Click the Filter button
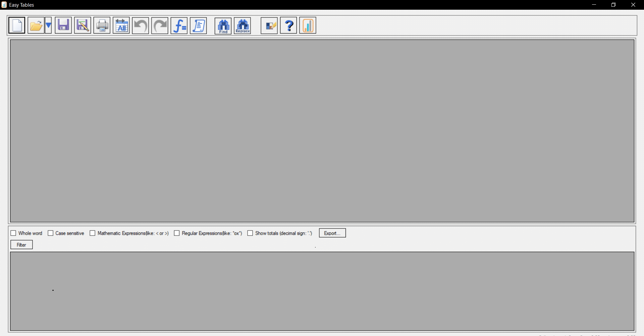Image resolution: width=644 pixels, height=336 pixels. [21, 245]
